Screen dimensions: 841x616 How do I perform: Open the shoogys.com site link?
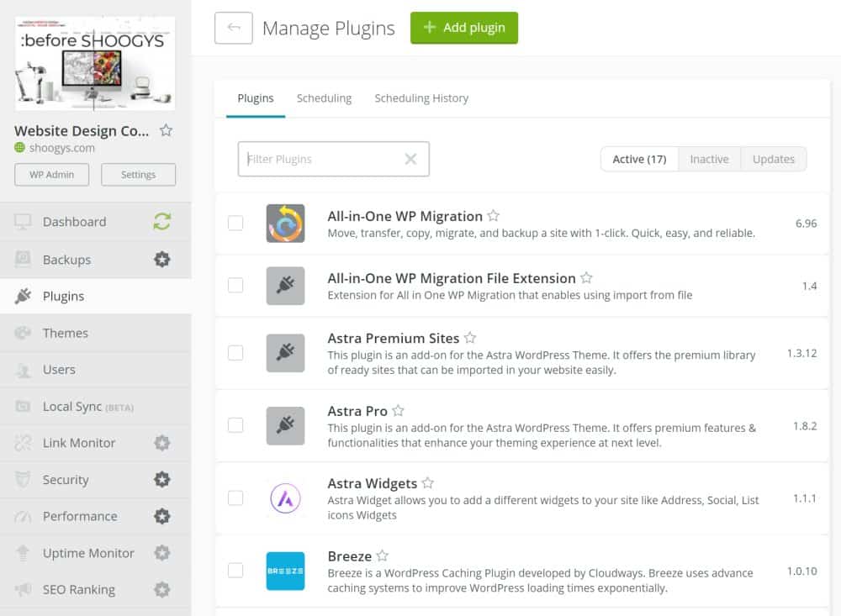tap(61, 148)
